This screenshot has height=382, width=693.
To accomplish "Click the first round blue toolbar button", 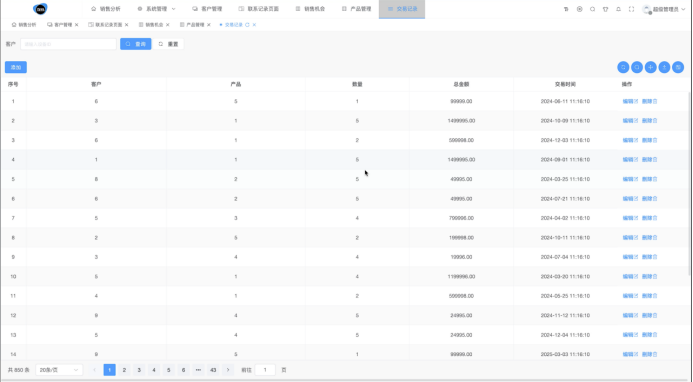I will [623, 67].
